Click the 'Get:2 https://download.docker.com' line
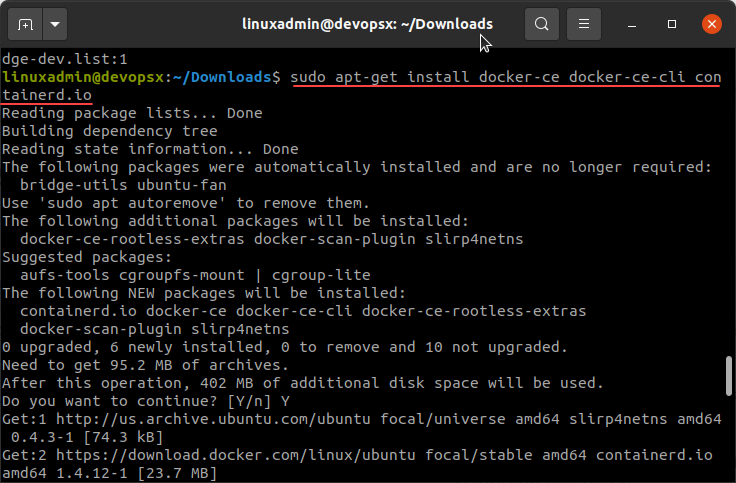Screen dimensions: 736x483 [357, 455]
